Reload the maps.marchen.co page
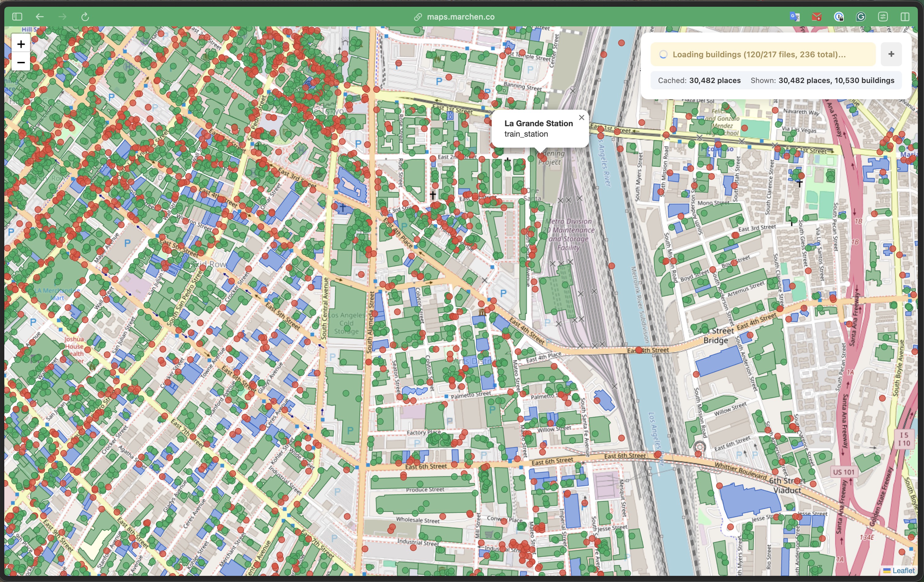 (x=85, y=17)
